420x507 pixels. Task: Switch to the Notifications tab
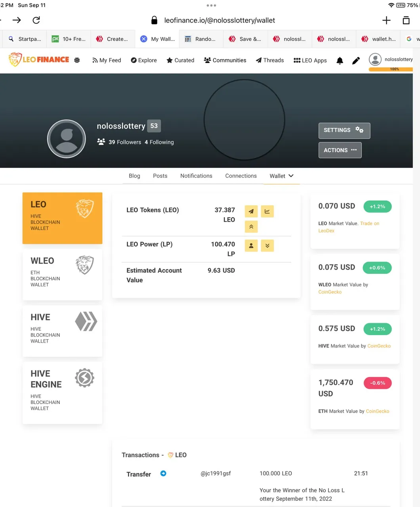click(196, 176)
